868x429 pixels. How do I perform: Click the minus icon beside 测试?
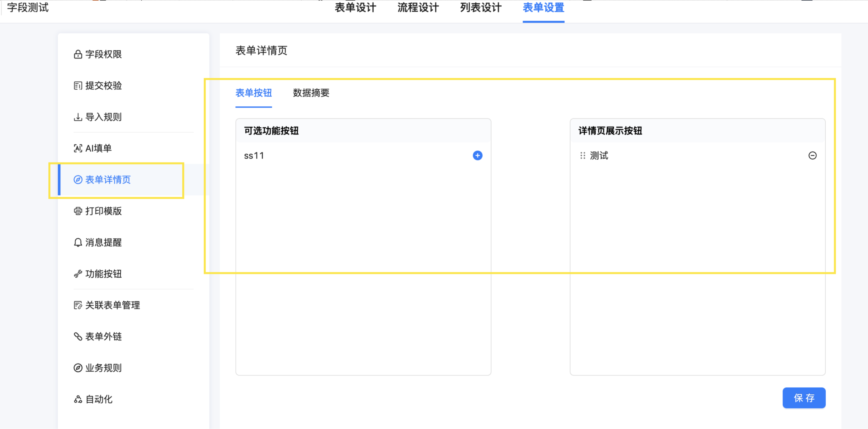click(812, 155)
